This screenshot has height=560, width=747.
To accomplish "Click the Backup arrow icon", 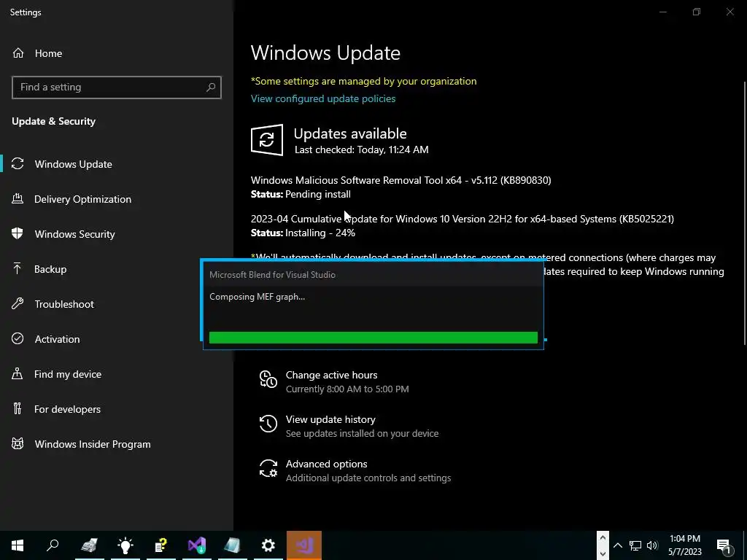I will 18,268.
